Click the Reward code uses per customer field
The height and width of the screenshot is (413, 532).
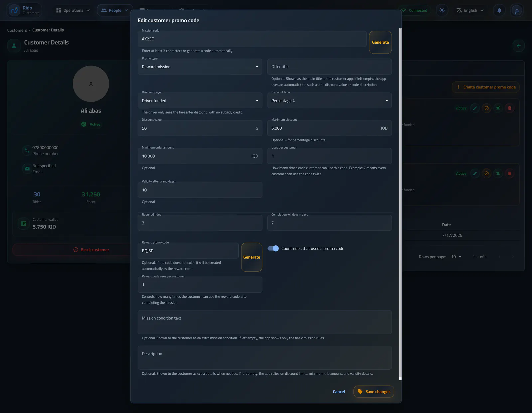(x=200, y=285)
